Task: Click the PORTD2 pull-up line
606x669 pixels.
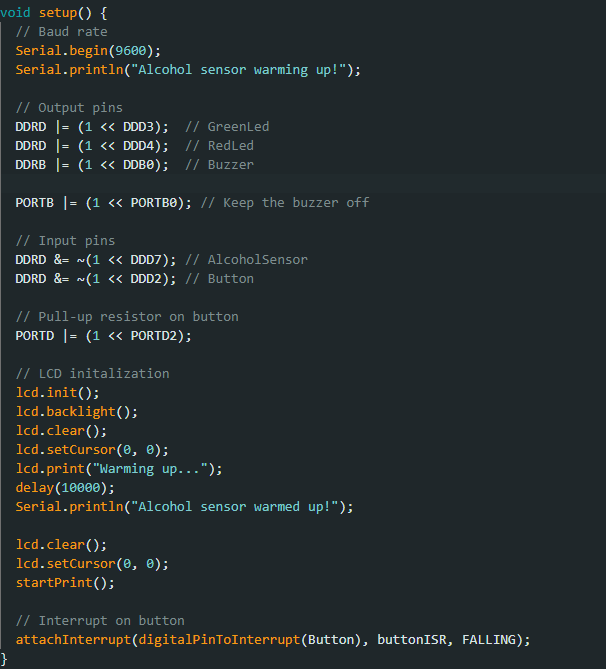Action: (103, 336)
